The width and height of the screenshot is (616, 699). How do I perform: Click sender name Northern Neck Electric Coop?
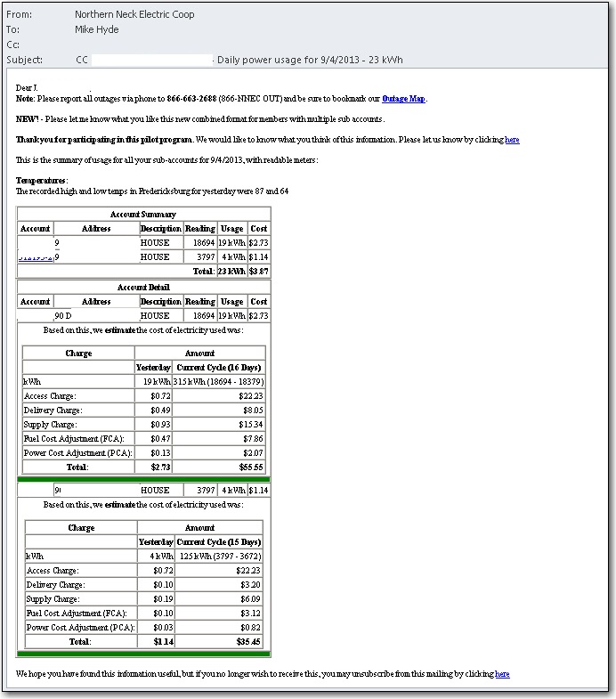(x=134, y=15)
